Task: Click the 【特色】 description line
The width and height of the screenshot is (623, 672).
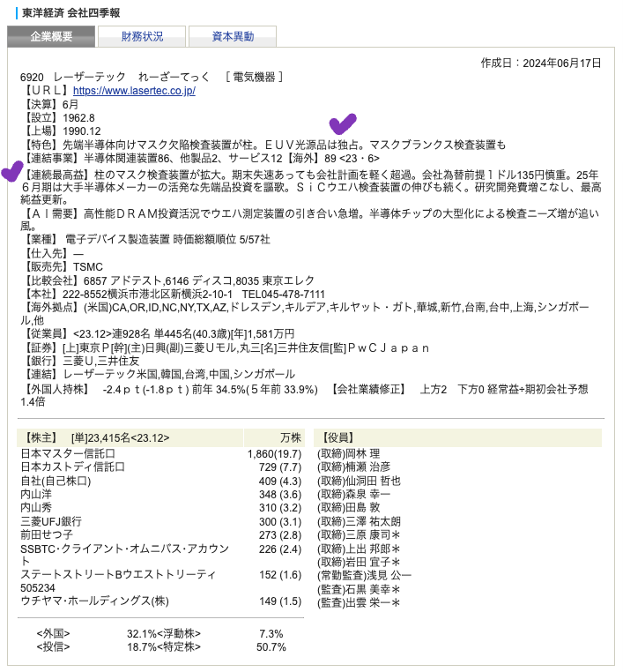Action: [x=263, y=145]
